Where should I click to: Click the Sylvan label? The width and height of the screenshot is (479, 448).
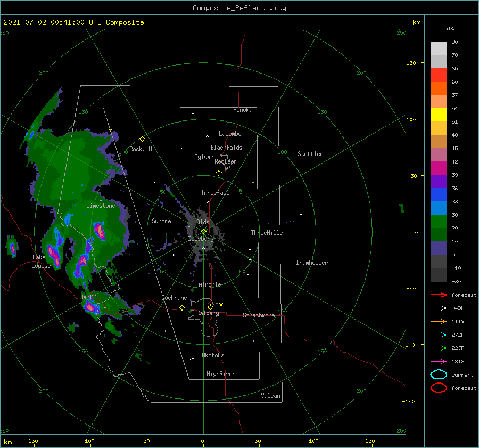pos(204,157)
